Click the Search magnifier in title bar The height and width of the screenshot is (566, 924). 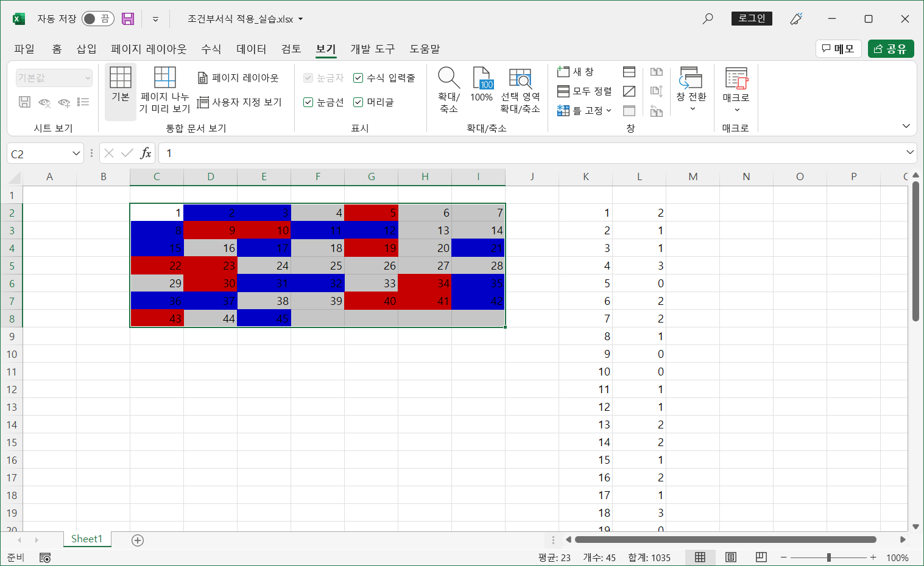click(x=708, y=19)
